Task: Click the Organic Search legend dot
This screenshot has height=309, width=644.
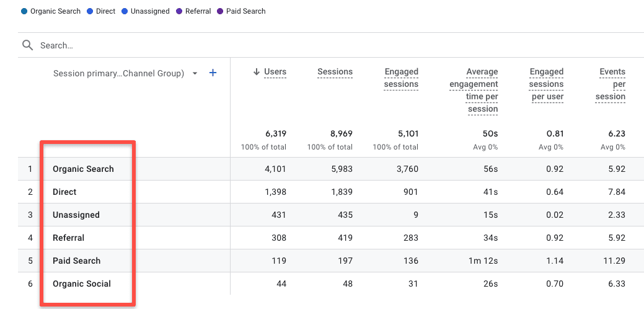Action: [24, 11]
